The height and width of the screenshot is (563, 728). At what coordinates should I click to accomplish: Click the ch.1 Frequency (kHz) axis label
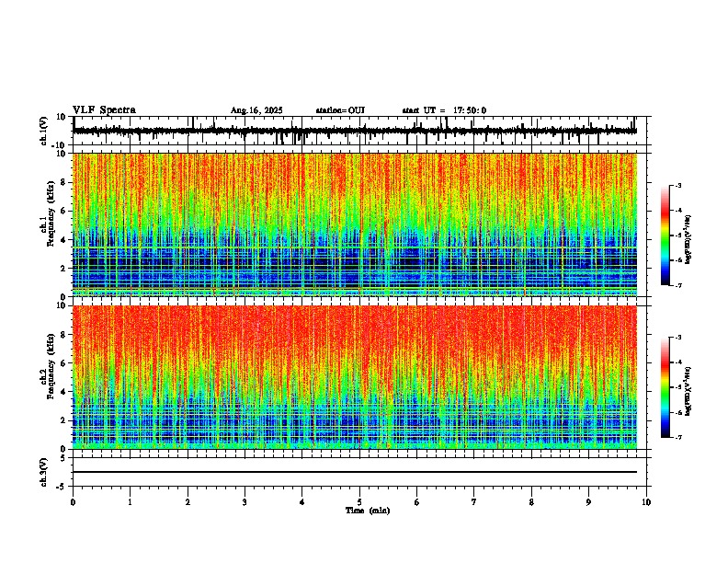click(x=47, y=213)
